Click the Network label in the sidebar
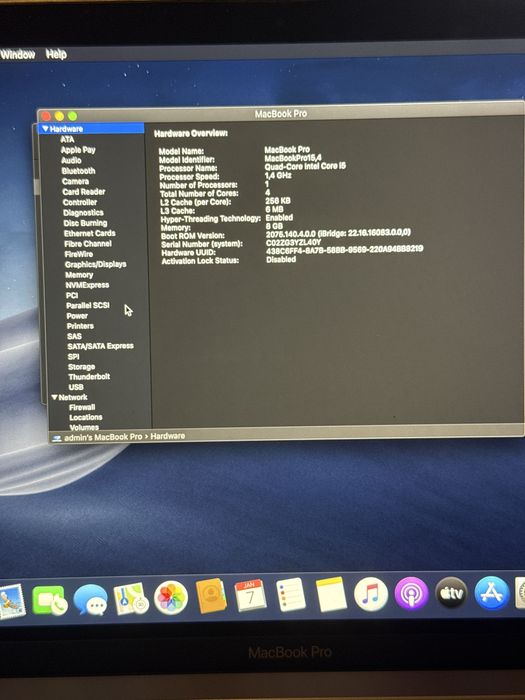The width and height of the screenshot is (525, 700). (73, 397)
